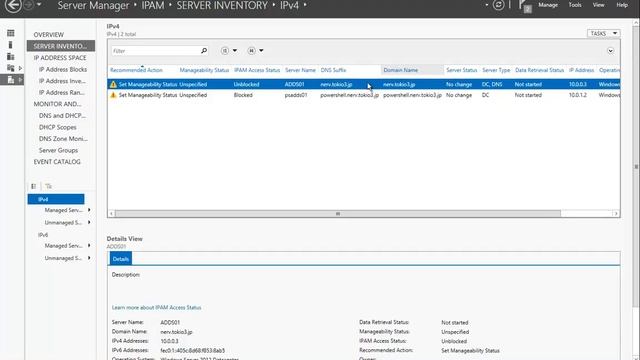
Task: Sort by Server Type column
Action: 496,70
